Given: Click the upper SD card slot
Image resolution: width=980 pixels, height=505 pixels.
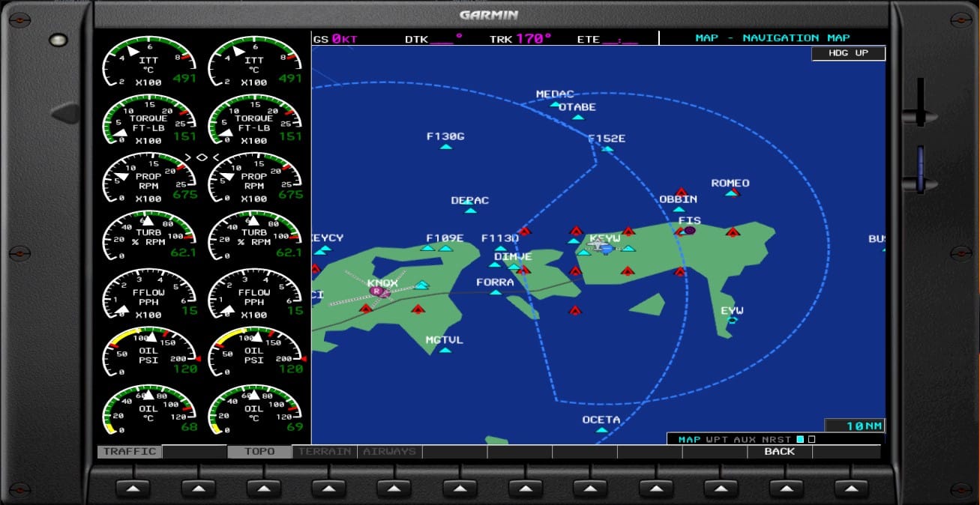Looking at the screenshot, I should coord(920,103).
